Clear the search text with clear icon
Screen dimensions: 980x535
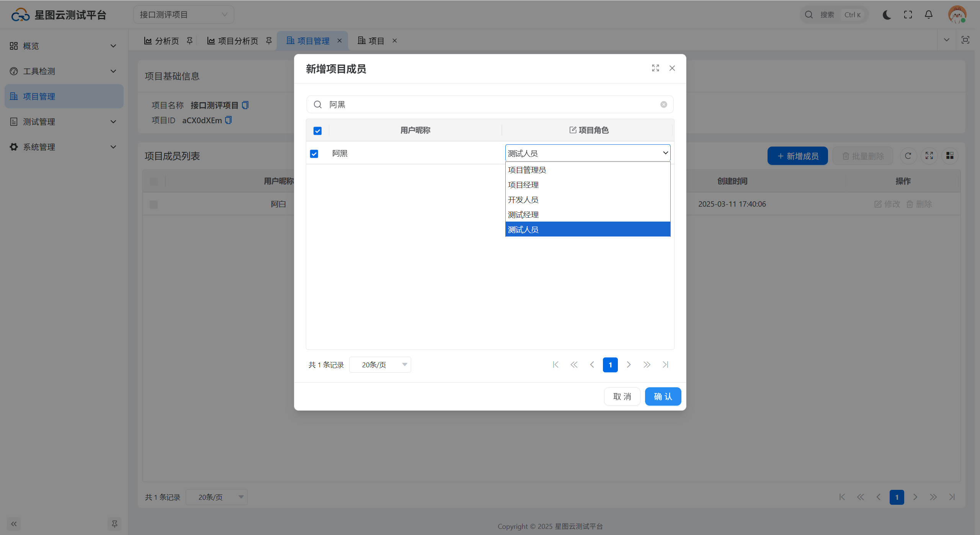(x=663, y=104)
